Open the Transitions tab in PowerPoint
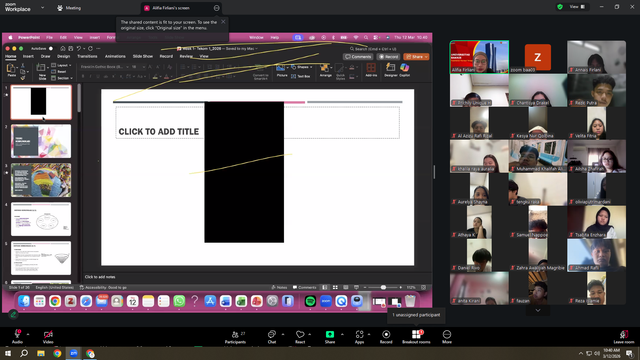 tap(87, 56)
